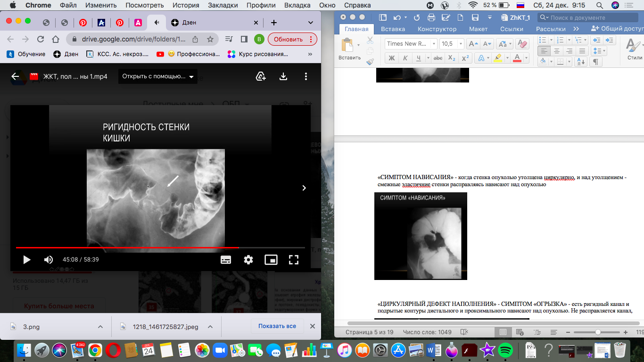Open video settings gear
This screenshot has height=362, width=644.
[x=248, y=260]
